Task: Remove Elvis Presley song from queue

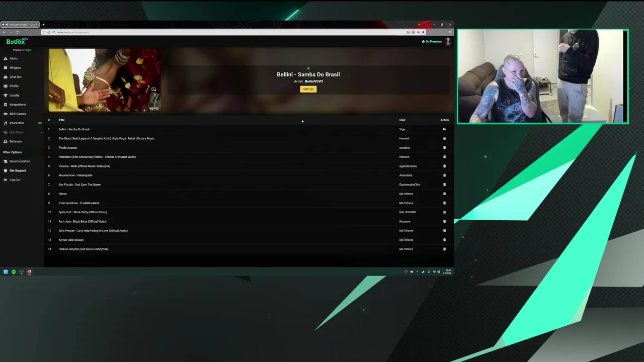Action: pos(444,231)
